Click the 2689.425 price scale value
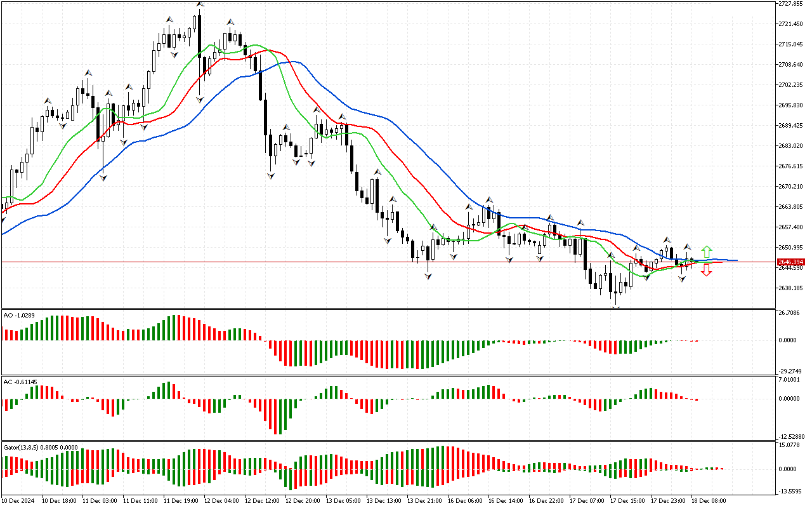 (x=790, y=126)
